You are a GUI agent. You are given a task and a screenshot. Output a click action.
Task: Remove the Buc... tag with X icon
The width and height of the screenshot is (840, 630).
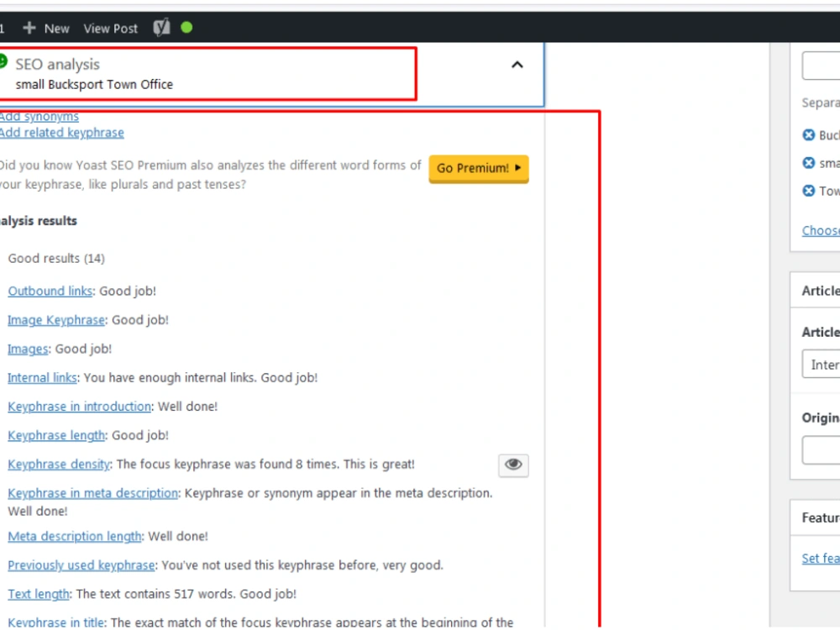pos(808,135)
